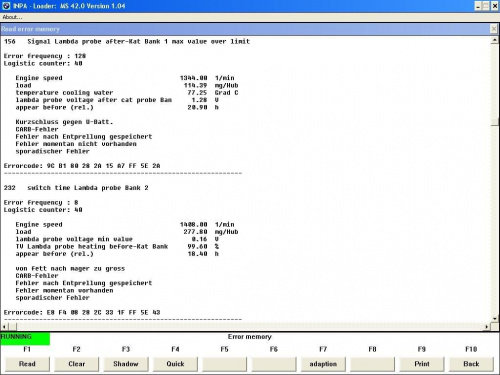The image size is (500, 375).
Task: Click the 'appear before (rel.) 20.90 h' row
Action: coord(117,107)
